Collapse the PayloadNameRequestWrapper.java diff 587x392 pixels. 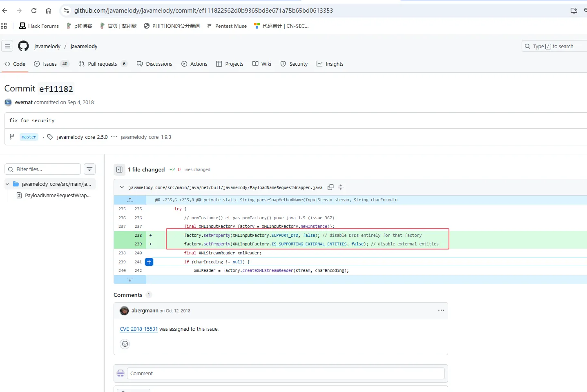122,187
